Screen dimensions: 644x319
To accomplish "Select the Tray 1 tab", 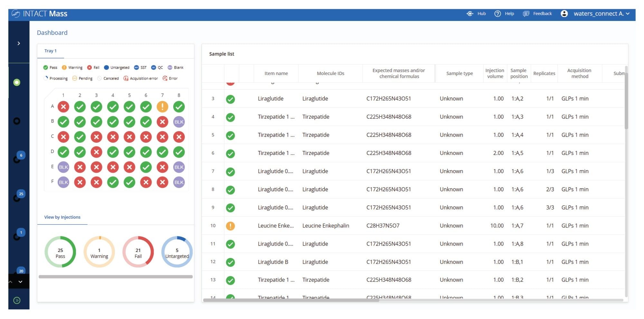I will tap(51, 51).
